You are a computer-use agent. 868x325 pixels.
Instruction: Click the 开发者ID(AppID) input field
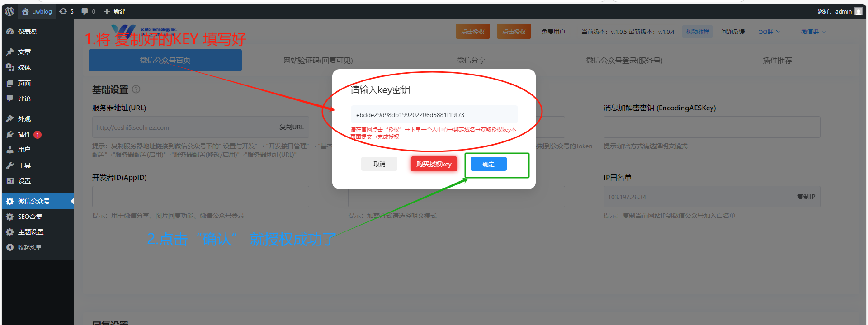(200, 197)
